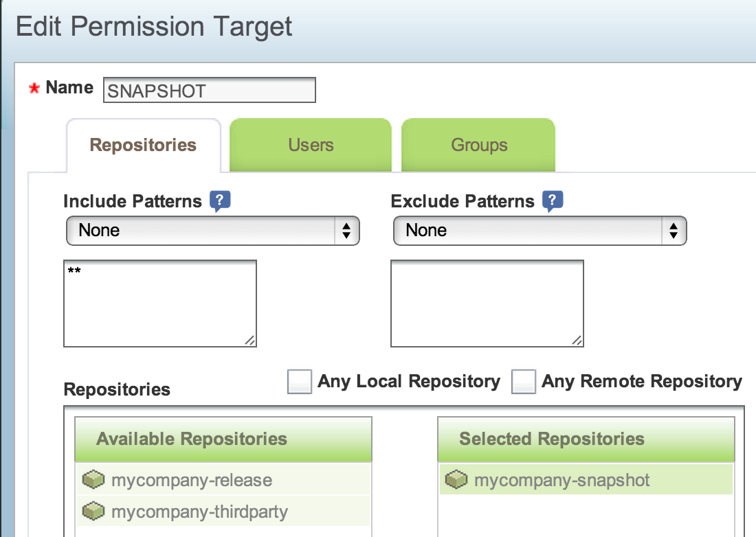This screenshot has width=756, height=537.
Task: Click the mycompany-snapshot repository box icon
Action: 456,480
